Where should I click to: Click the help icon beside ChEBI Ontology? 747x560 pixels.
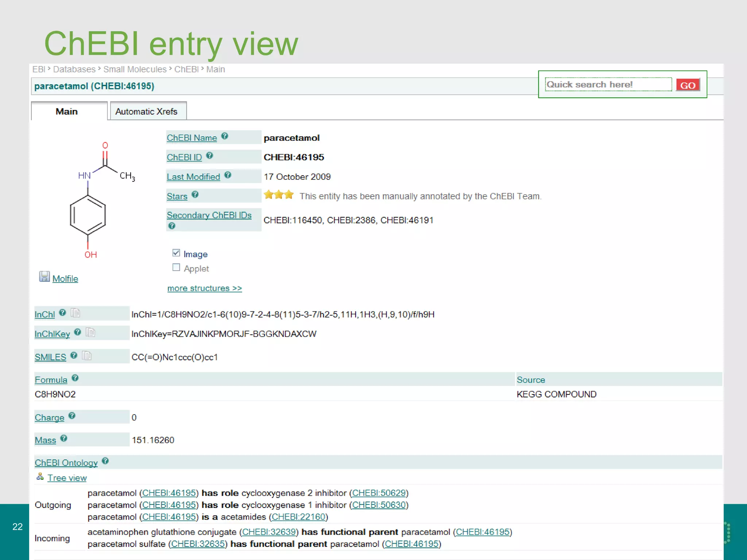pyautogui.click(x=105, y=461)
